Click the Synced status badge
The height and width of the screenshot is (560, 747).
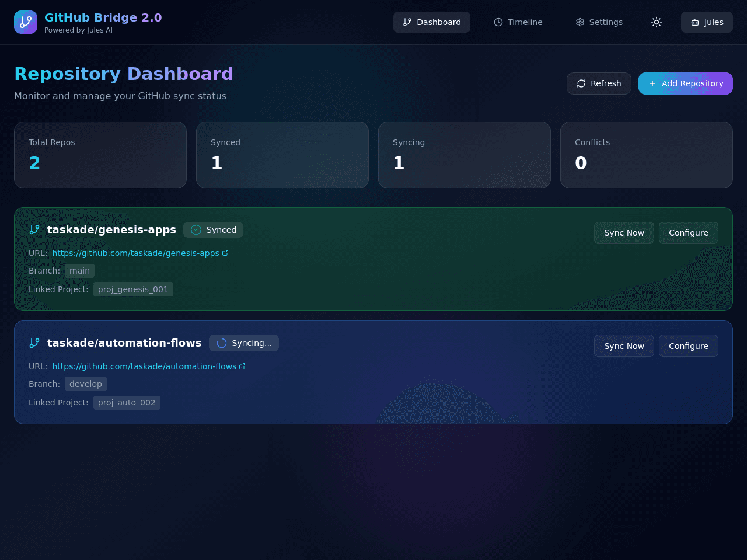click(x=214, y=230)
